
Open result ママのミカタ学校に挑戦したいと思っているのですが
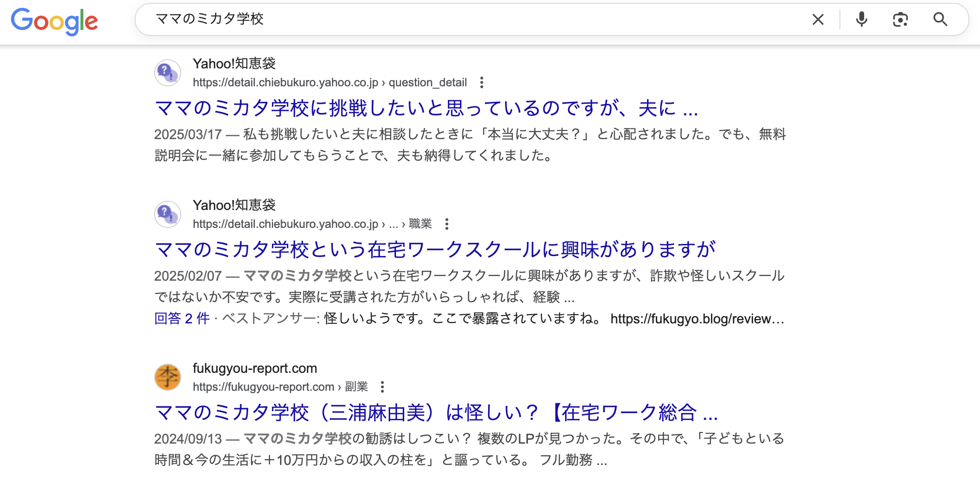point(427,108)
